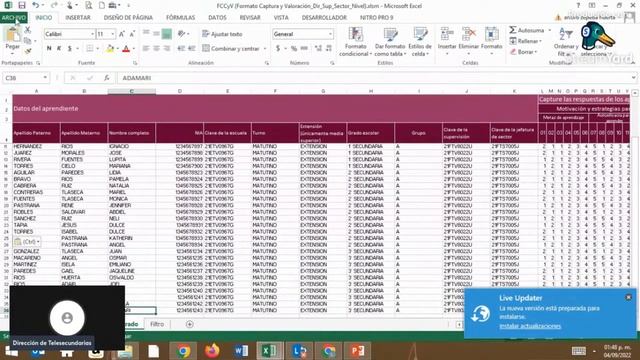
Task: Apply bold with the N button
Action: coord(49,49)
